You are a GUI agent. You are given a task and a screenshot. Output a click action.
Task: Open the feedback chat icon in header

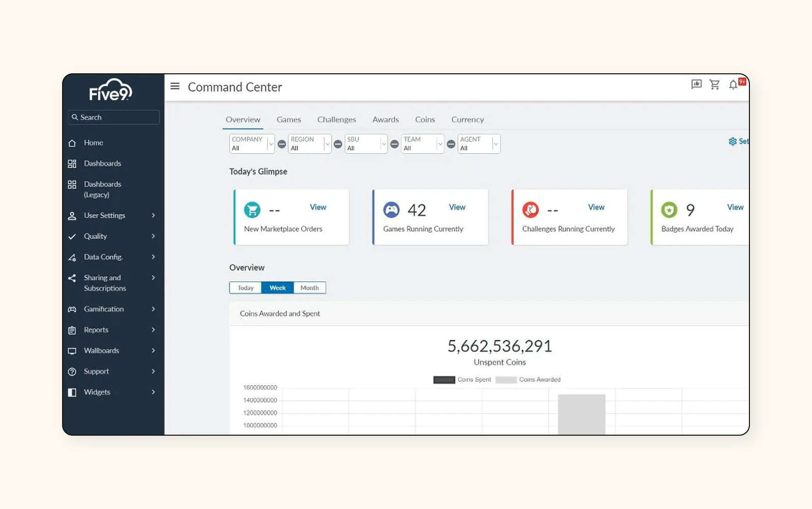[x=697, y=84]
